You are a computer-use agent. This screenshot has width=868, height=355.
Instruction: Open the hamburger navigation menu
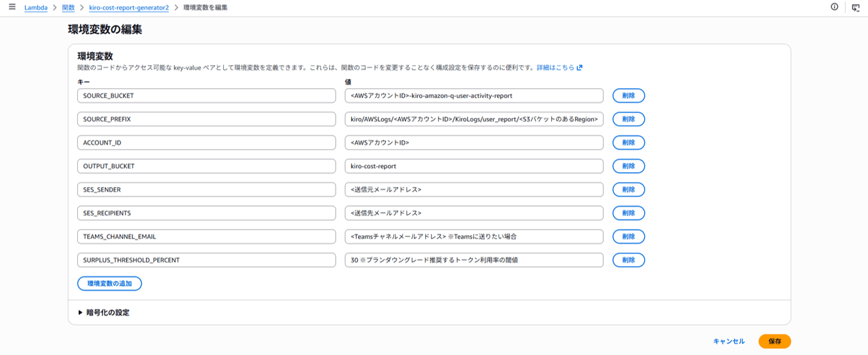[12, 7]
